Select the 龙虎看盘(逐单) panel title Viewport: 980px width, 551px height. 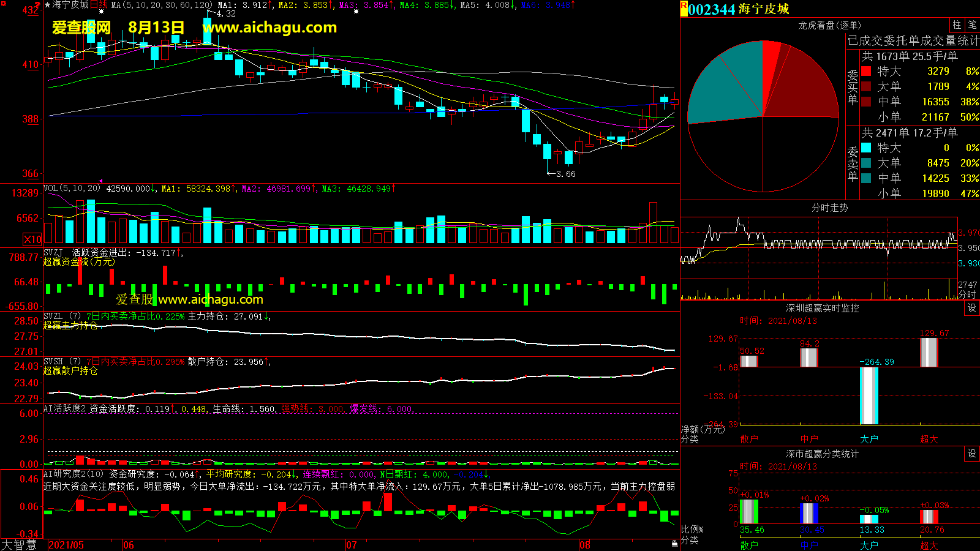click(x=829, y=25)
